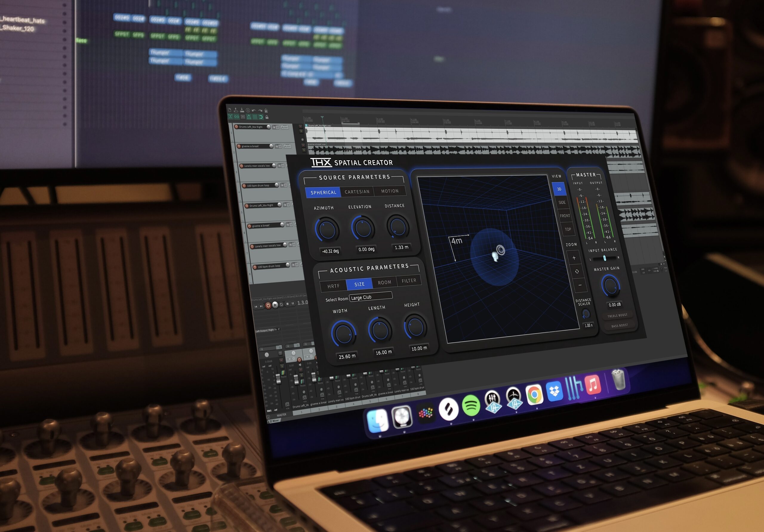The width and height of the screenshot is (764, 532).
Task: Toggle the repeat loop button in transport
Action: (281, 304)
